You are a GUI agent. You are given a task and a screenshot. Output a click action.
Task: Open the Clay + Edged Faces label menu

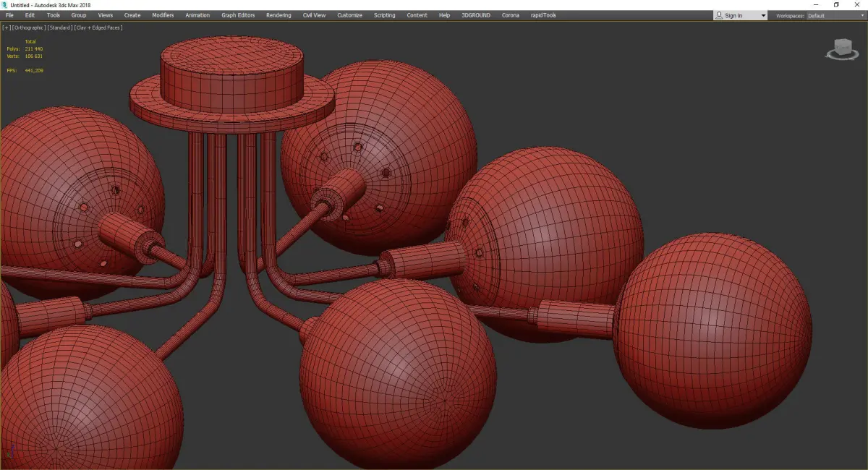pos(98,27)
